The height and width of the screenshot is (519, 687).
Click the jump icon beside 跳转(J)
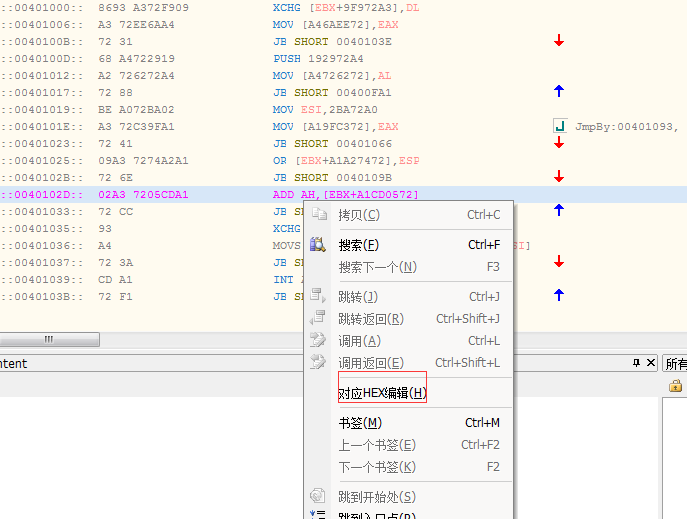[x=318, y=296]
